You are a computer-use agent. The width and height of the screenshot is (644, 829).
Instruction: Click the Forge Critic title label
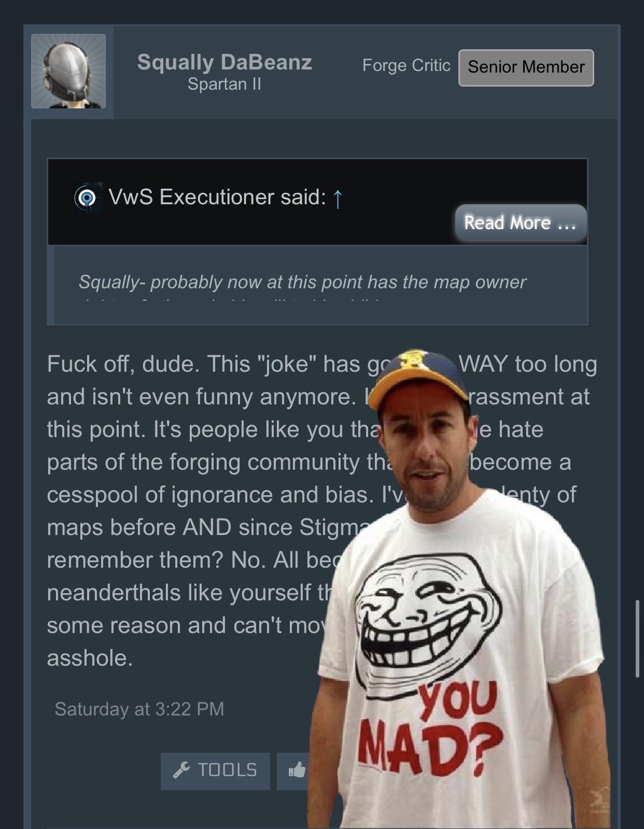[406, 65]
